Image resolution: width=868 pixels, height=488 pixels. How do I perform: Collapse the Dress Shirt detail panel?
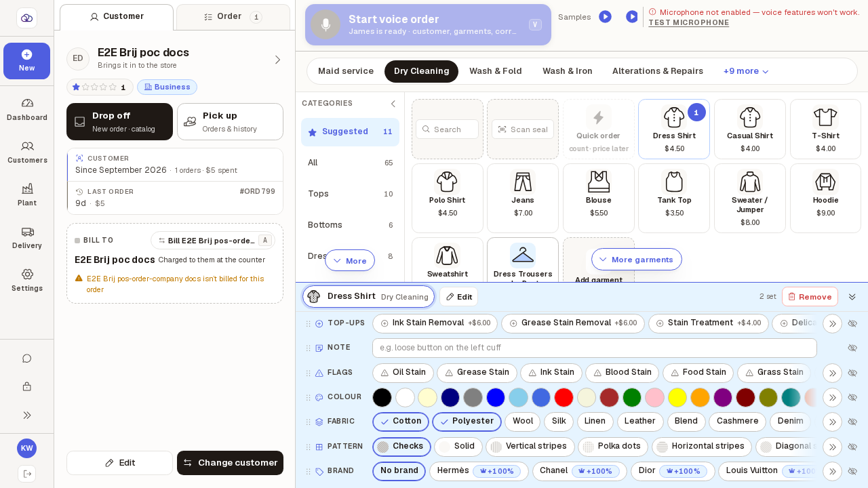tap(852, 297)
